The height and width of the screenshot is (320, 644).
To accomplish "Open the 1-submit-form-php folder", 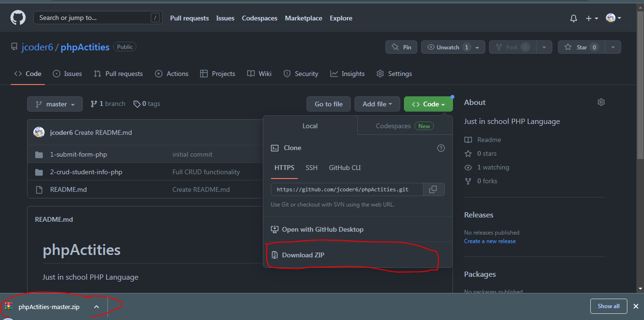I will (78, 154).
